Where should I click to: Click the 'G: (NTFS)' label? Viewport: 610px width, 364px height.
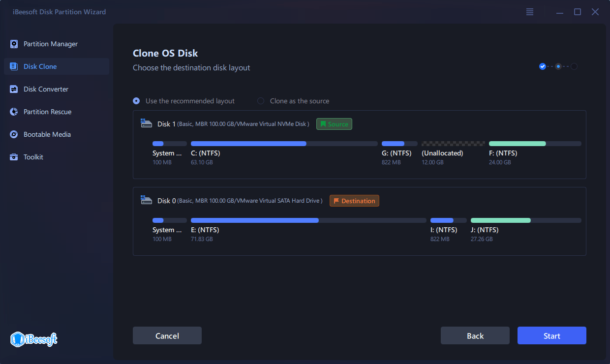pyautogui.click(x=396, y=153)
